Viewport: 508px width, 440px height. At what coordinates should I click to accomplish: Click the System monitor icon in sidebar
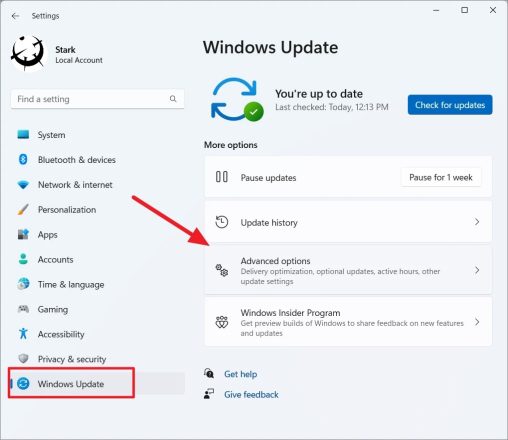point(23,134)
